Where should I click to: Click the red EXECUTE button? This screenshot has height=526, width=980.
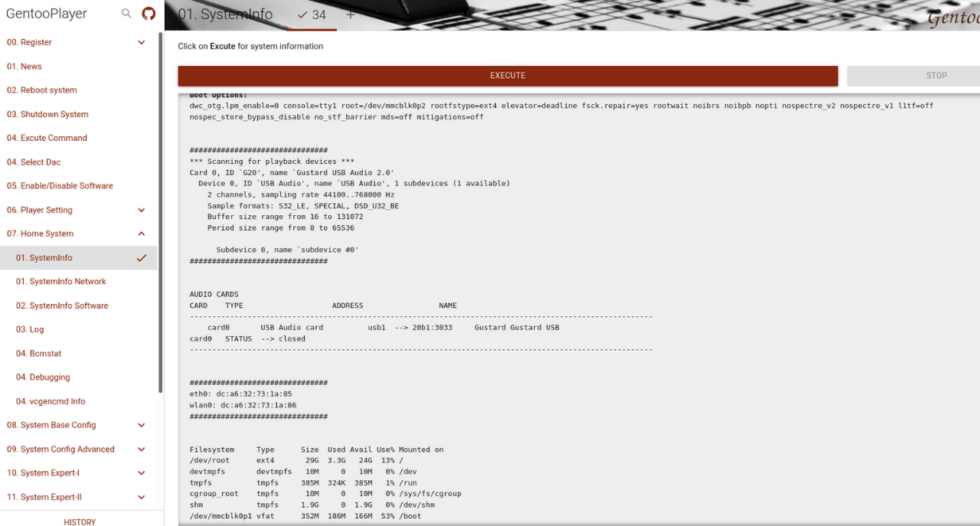click(508, 76)
